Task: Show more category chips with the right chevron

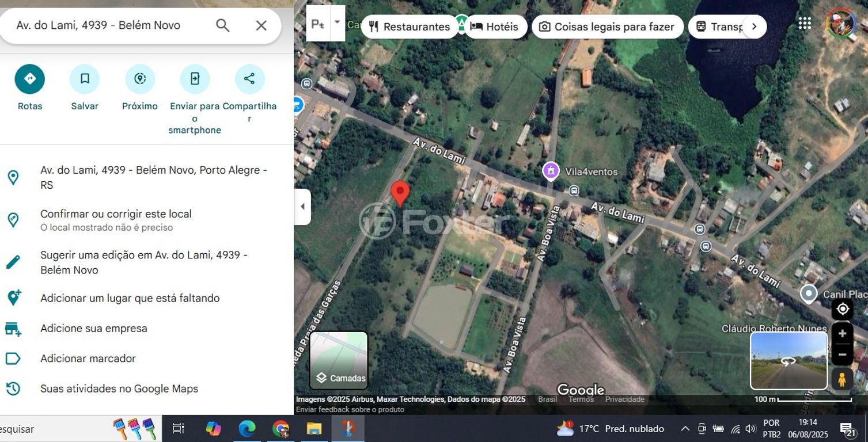Action: pyautogui.click(x=755, y=26)
